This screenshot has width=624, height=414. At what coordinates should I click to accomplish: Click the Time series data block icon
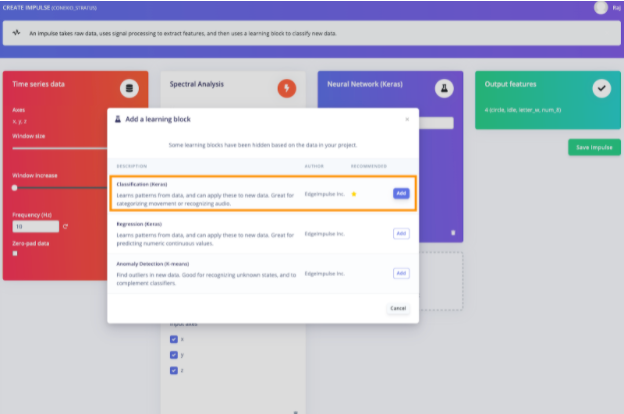128,88
